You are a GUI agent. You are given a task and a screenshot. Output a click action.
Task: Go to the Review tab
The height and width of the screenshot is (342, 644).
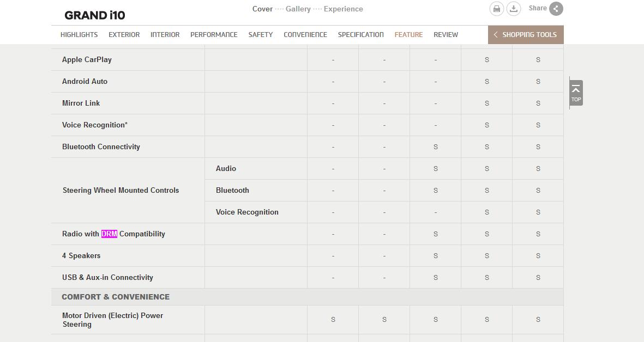(446, 35)
